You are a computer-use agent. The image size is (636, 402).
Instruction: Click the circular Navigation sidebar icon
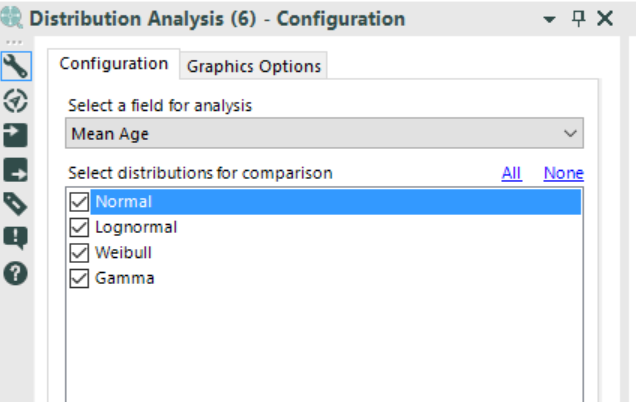pos(16,100)
